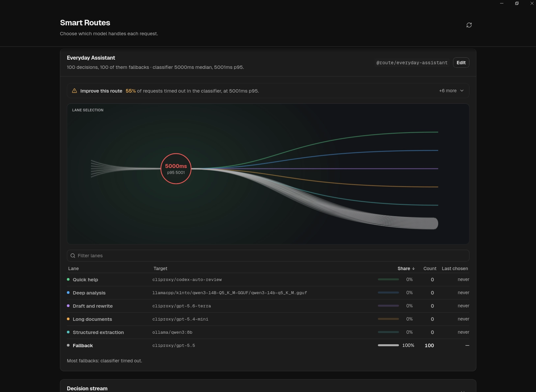Screen dimensions: 536x392
Task: Click the 55% timed out statistic
Action: click(131, 91)
